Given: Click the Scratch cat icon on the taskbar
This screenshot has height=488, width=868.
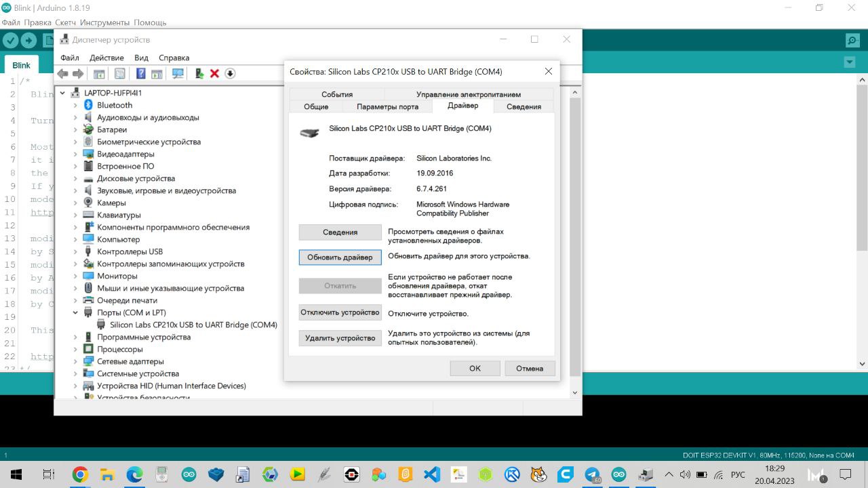Looking at the screenshot, I should click(538, 474).
